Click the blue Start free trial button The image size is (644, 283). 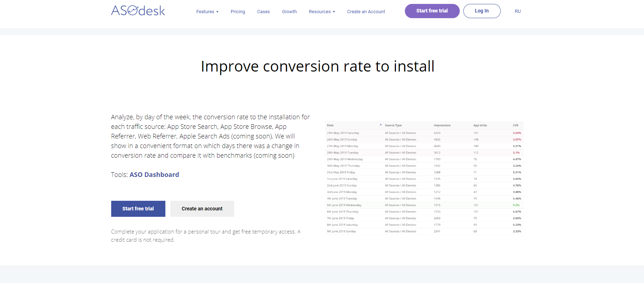[138, 209]
